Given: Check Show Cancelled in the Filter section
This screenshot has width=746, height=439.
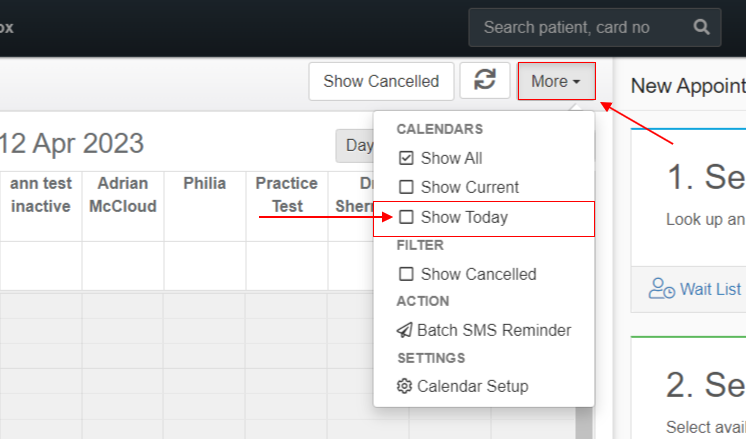Looking at the screenshot, I should (406, 274).
